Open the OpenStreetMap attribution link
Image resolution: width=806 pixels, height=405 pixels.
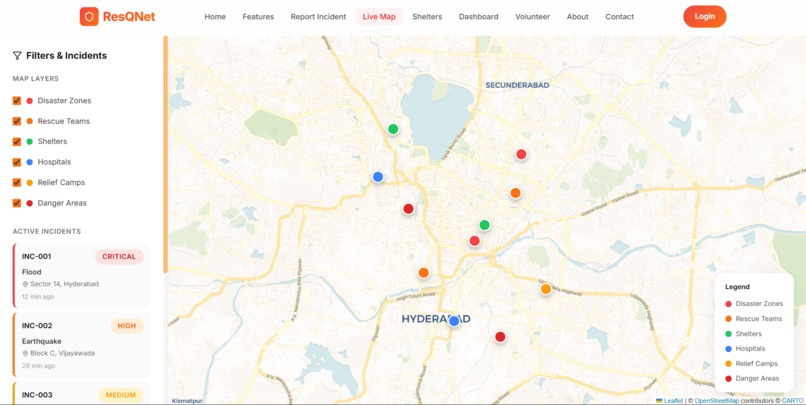[717, 401]
